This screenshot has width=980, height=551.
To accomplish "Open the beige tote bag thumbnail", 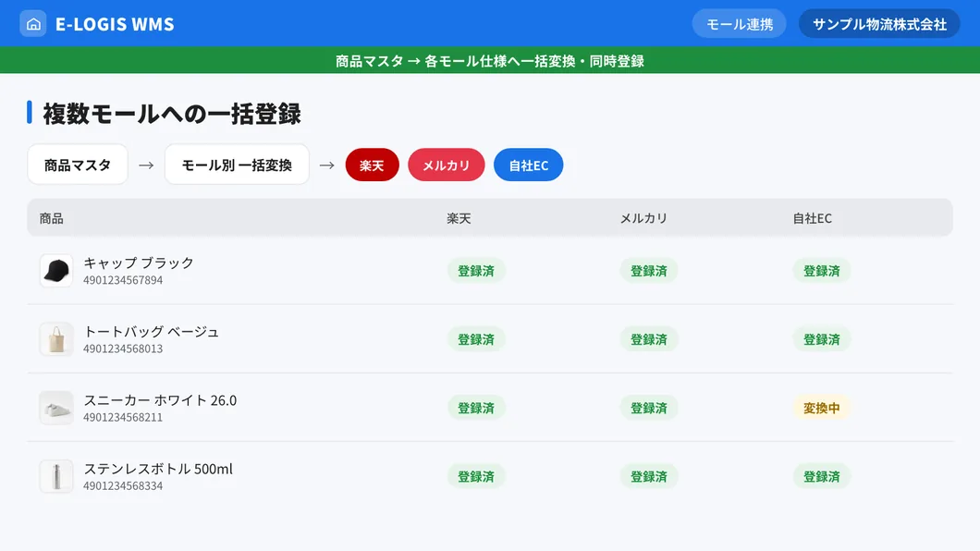I will point(56,339).
